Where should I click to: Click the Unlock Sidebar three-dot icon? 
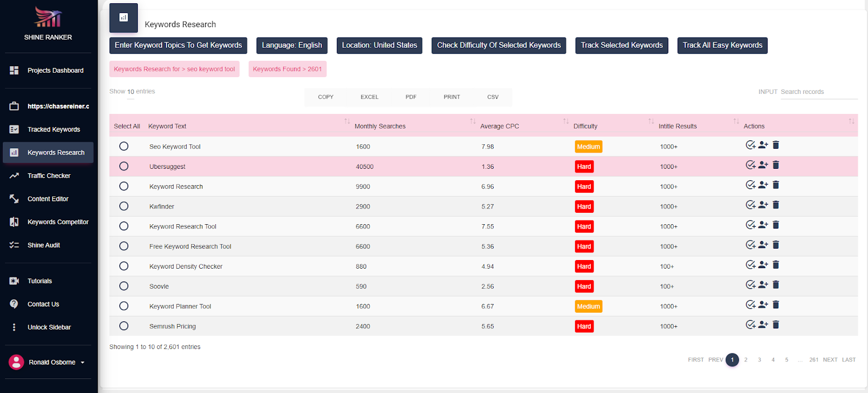[14, 327]
